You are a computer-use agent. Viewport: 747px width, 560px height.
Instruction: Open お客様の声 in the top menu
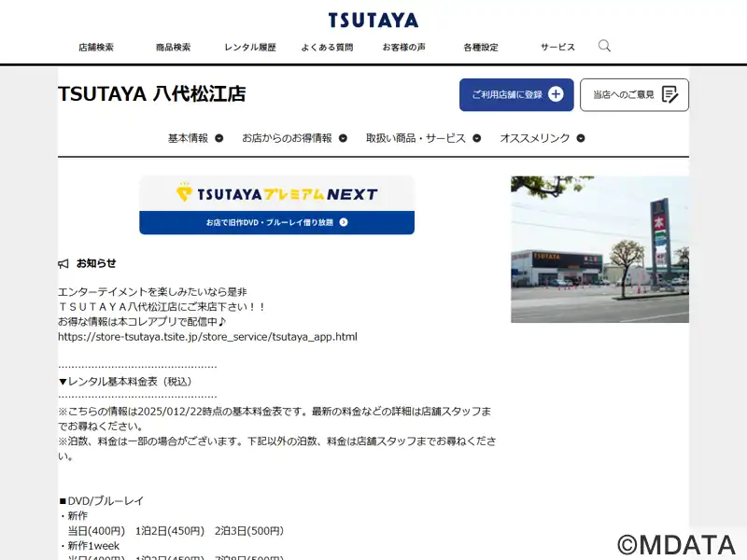[x=404, y=48]
